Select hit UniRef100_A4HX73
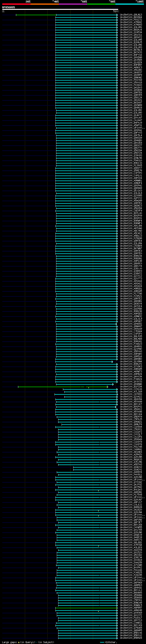146x644 pixels. coord(131,540)
